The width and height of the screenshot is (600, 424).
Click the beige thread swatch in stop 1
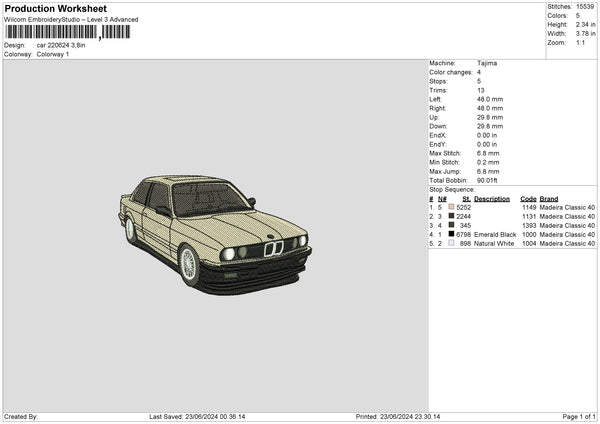tap(452, 207)
